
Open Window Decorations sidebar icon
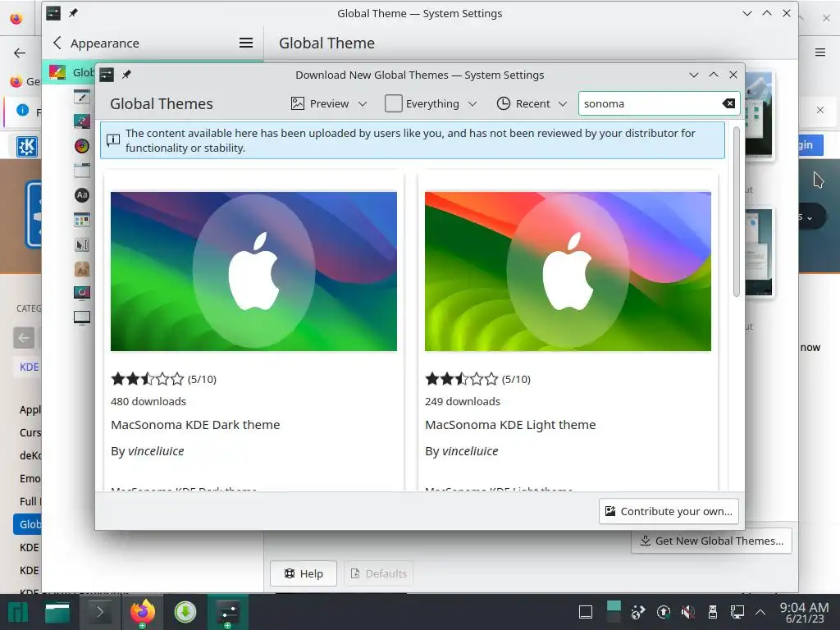[82, 171]
